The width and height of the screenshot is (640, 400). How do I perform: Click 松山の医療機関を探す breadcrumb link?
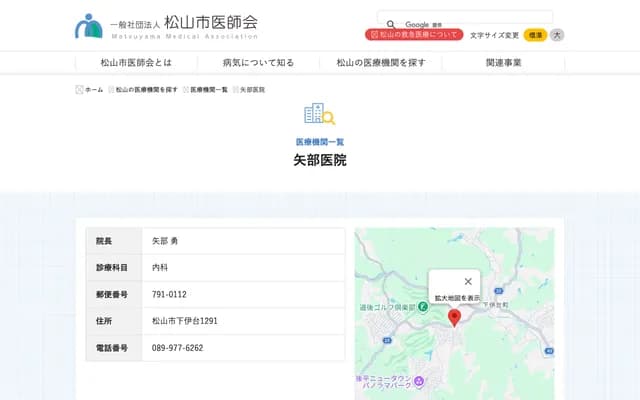pos(146,89)
